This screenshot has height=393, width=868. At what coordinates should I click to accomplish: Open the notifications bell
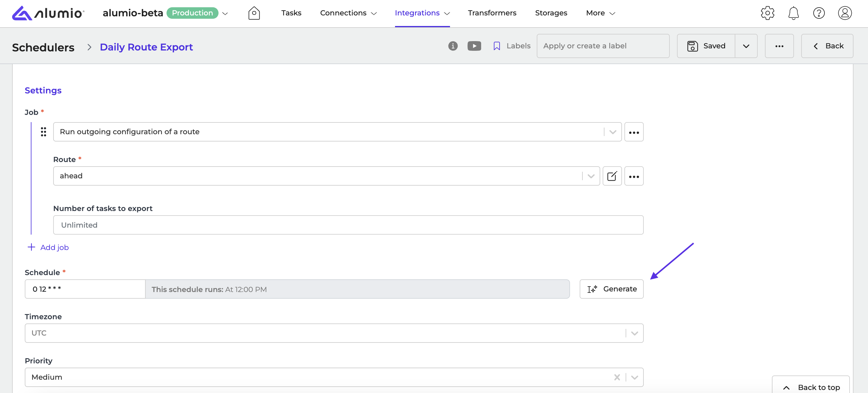click(793, 13)
